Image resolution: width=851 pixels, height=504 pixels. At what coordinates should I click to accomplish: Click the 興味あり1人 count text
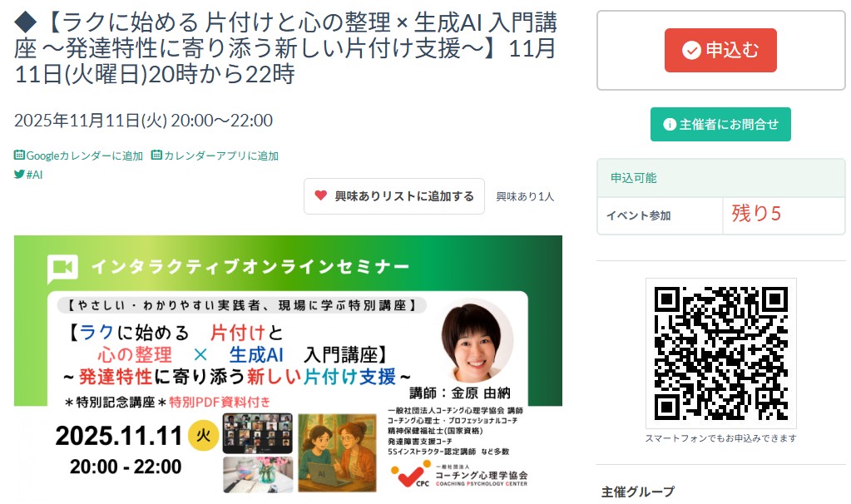(525, 196)
